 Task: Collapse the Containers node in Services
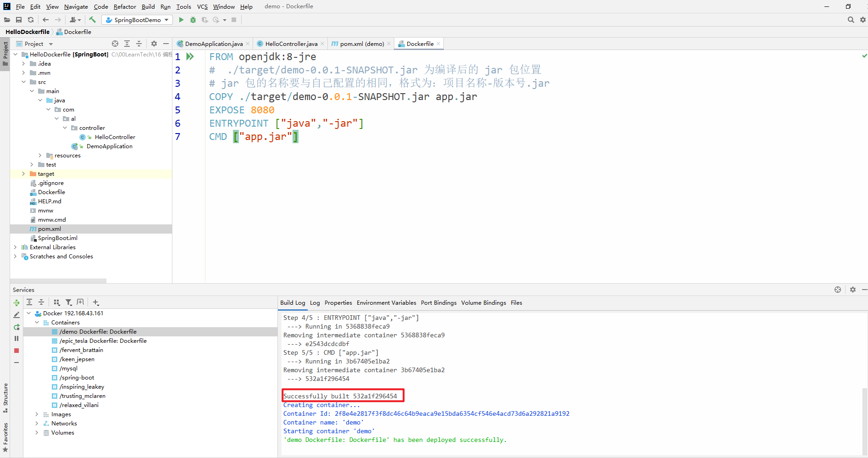point(37,323)
